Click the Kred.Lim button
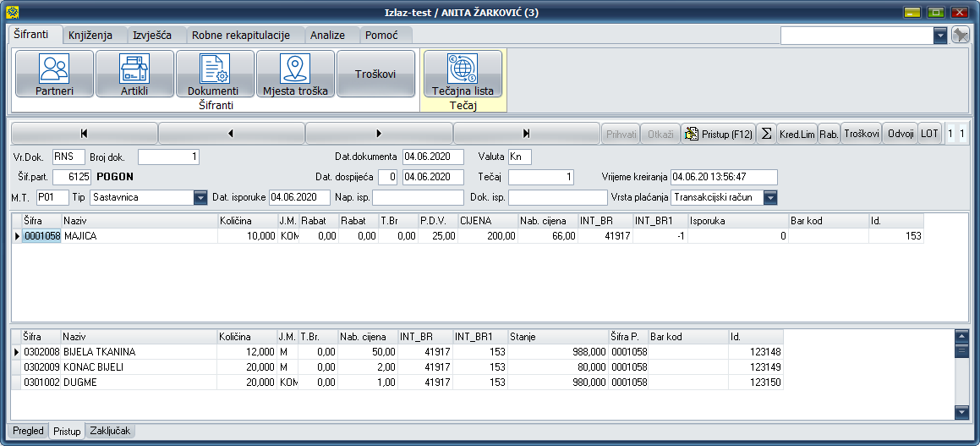The image size is (980, 446). coord(797,134)
